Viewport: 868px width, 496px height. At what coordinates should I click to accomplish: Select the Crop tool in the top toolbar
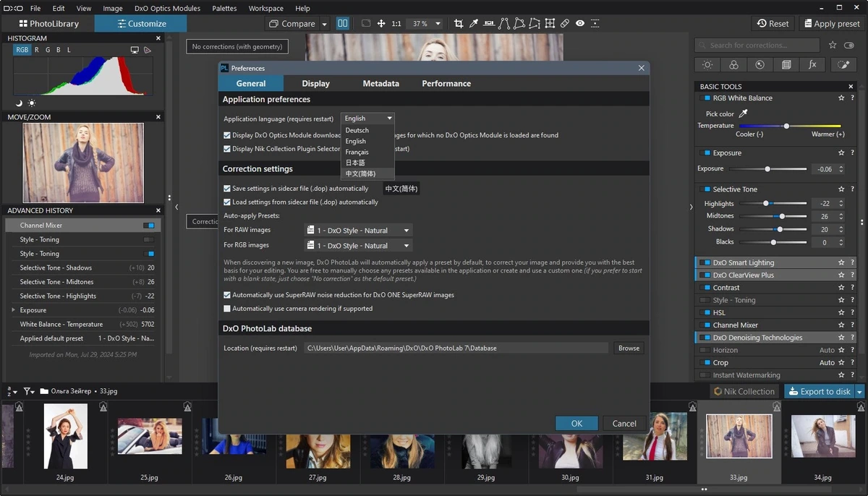click(x=459, y=24)
